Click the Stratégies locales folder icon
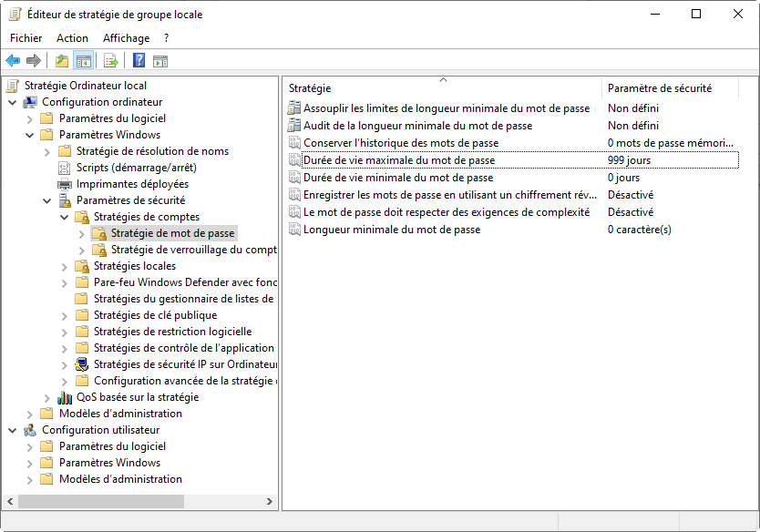This screenshot has height=532, width=760. [82, 266]
